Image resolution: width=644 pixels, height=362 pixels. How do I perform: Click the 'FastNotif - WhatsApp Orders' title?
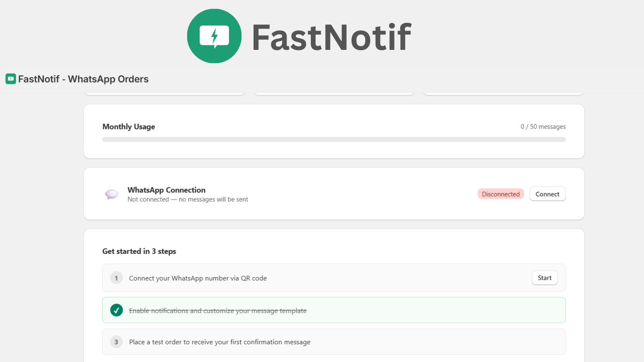tap(83, 79)
